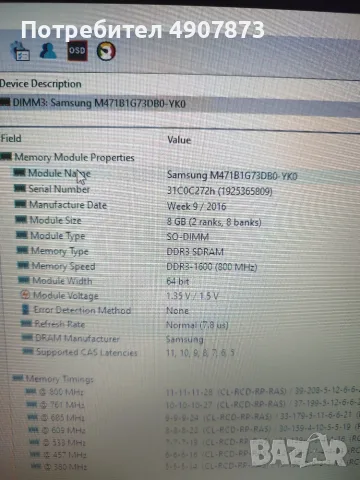The height and width of the screenshot is (480, 360).
Task: Click the value 64 bit
Action: pyautogui.click(x=178, y=281)
